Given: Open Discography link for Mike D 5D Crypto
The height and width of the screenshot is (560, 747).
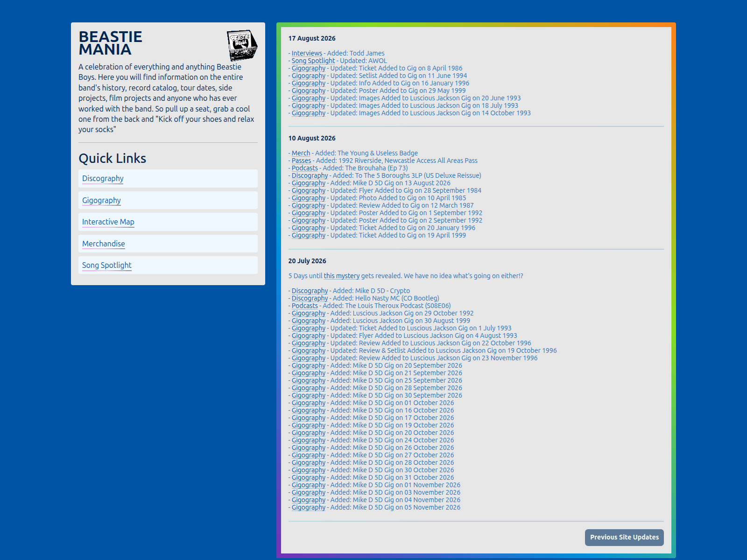Looking at the screenshot, I should point(310,291).
